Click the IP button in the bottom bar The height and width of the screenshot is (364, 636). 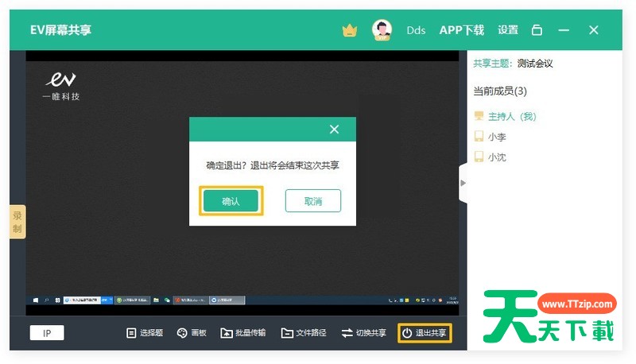(47, 333)
